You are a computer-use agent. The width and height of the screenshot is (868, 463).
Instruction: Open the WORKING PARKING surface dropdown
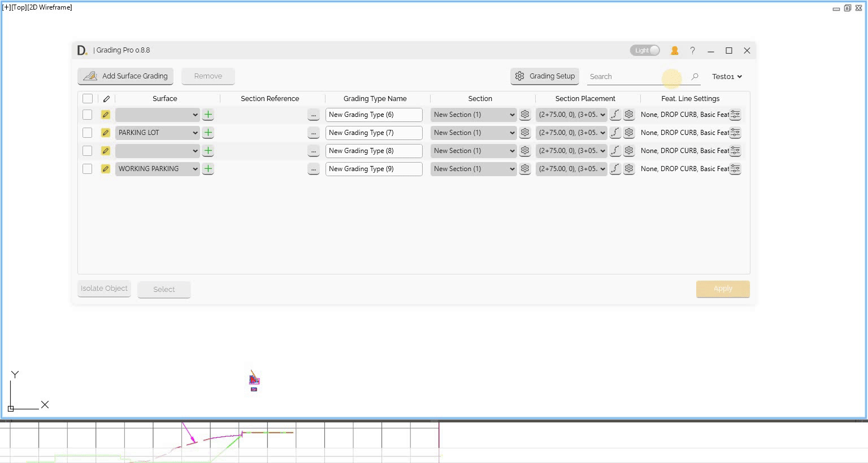tap(158, 169)
